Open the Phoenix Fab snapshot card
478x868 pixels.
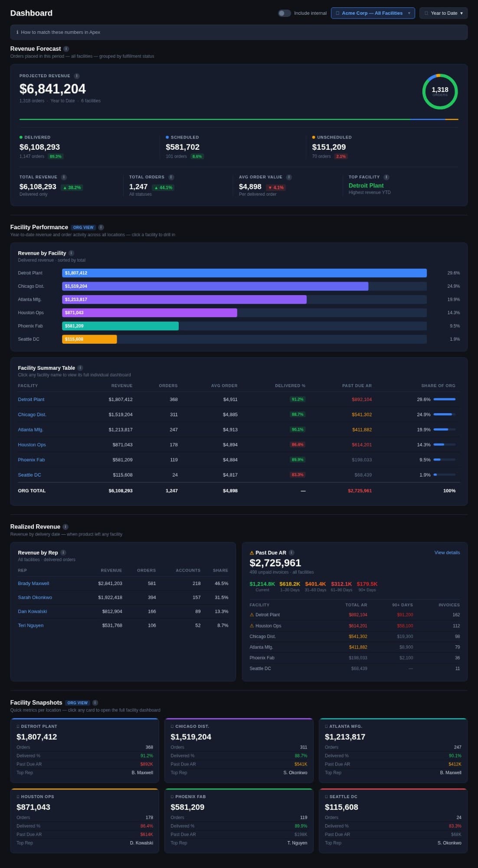239,821
